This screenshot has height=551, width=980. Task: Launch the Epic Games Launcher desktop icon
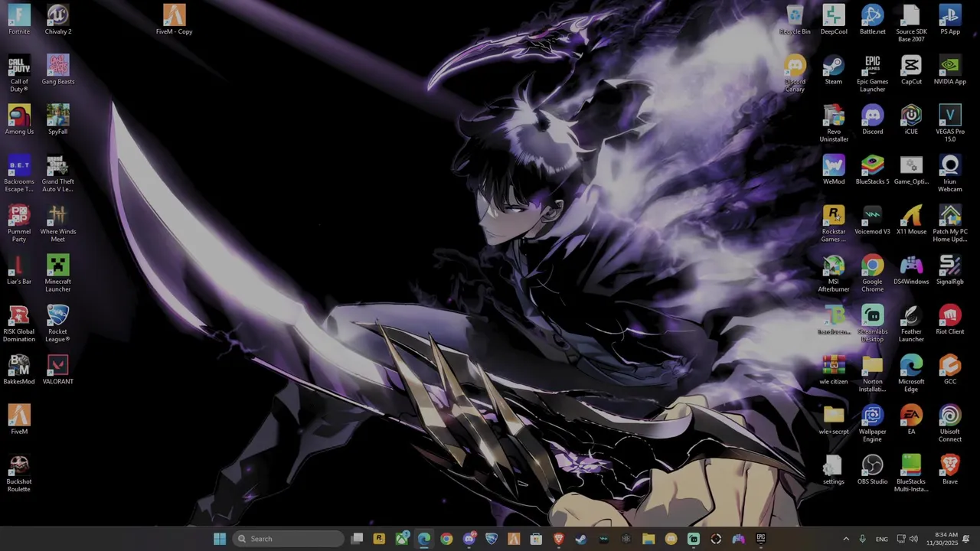tap(873, 73)
